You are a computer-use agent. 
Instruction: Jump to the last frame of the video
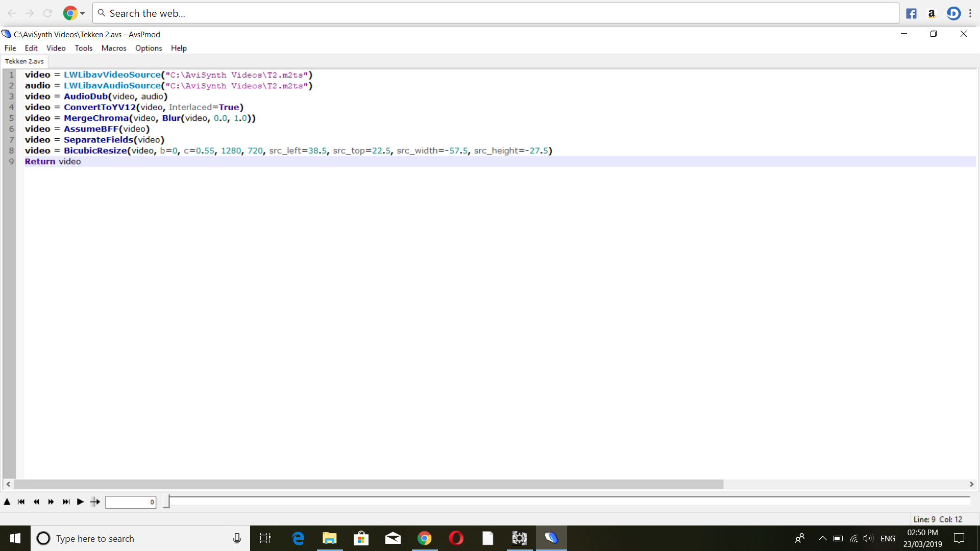[x=66, y=502]
